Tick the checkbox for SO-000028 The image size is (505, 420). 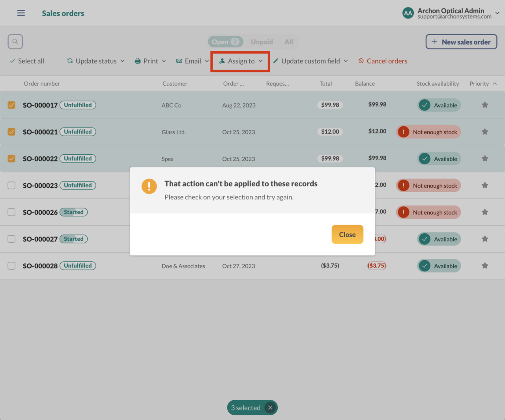(11, 266)
